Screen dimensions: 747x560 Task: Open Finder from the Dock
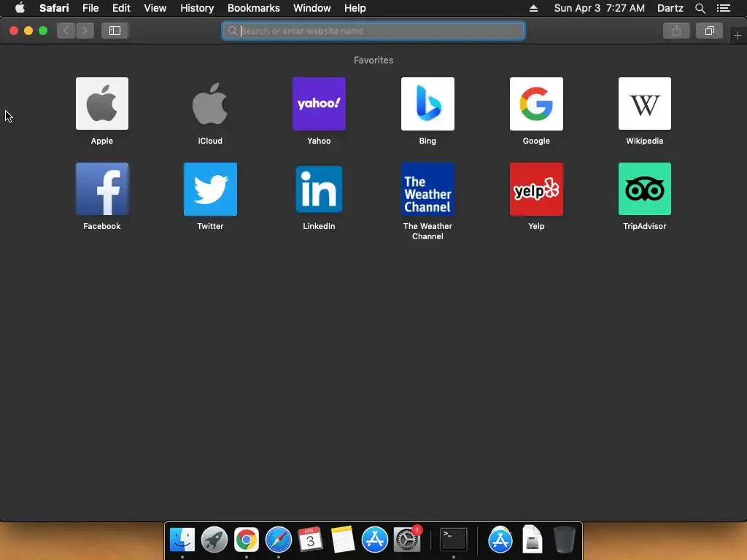182,540
